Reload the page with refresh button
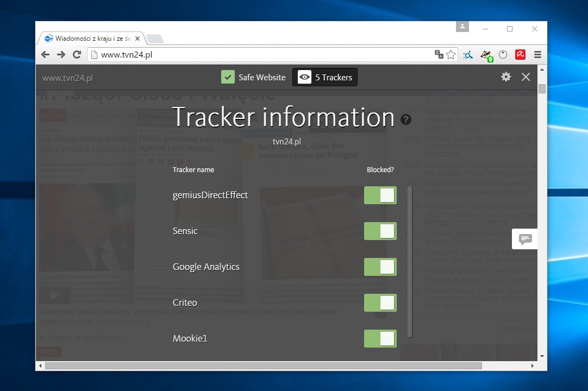This screenshot has width=588, height=391. point(77,54)
